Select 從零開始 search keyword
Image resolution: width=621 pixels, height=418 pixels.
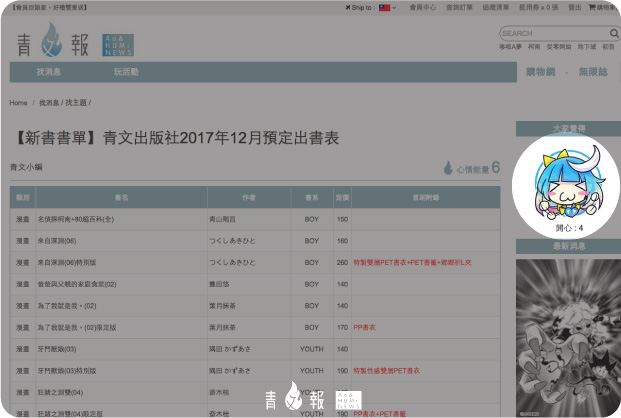(559, 47)
